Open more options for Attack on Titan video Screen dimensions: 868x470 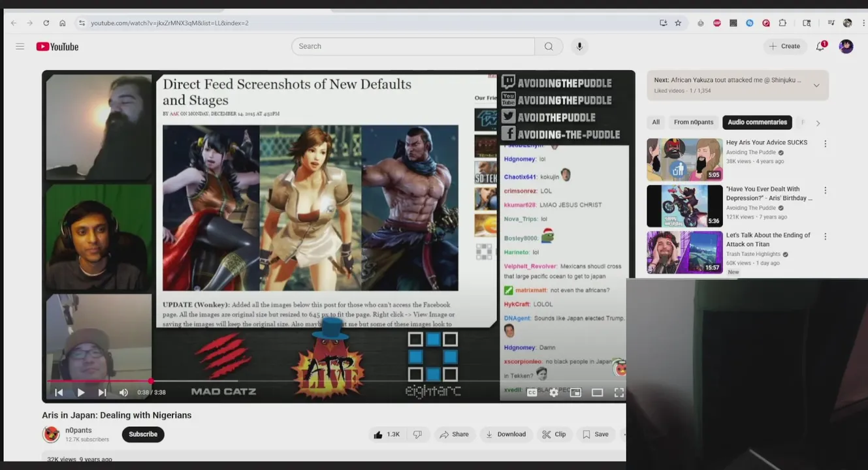[x=825, y=236]
